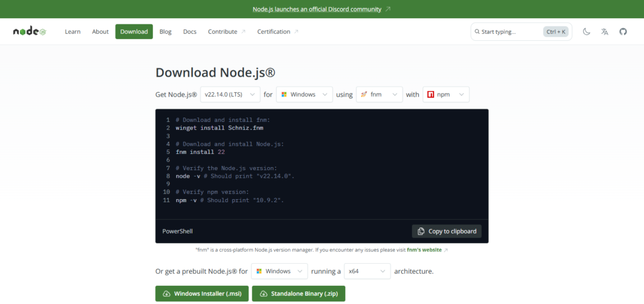This screenshot has width=644, height=304.
Task: Open the Contribute link
Action: [x=226, y=31]
